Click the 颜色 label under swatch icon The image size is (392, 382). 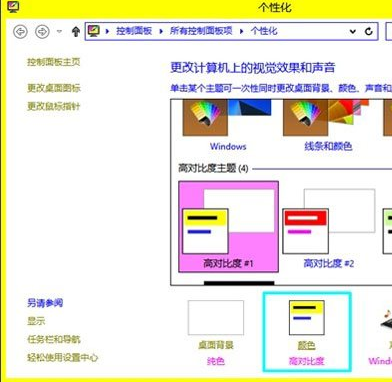tap(306, 345)
